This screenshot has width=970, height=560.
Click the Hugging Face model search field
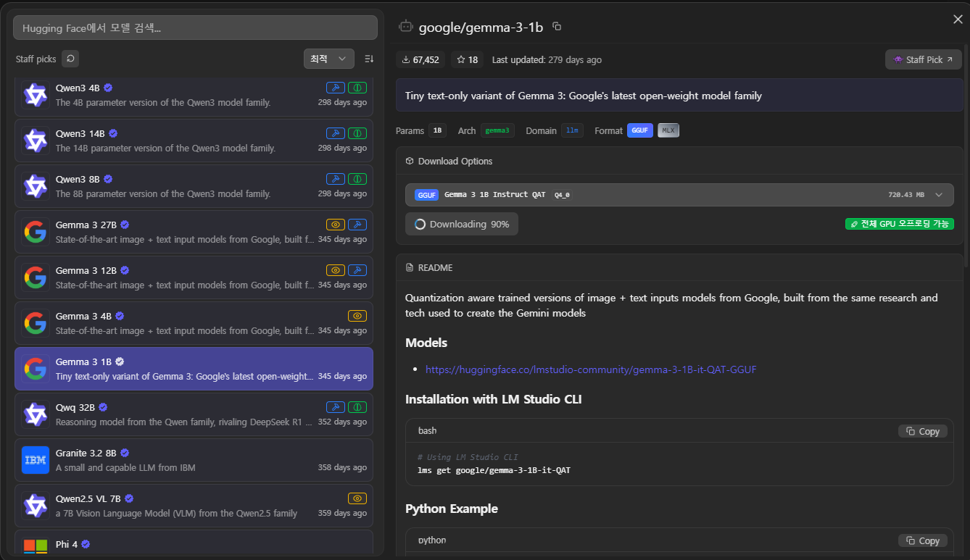195,28
